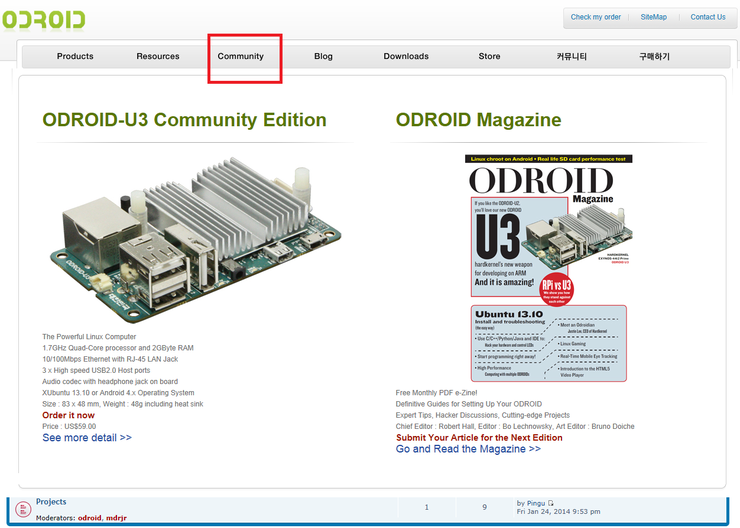Click the Projects forum icon
This screenshot has height=528, width=740.
click(x=23, y=509)
